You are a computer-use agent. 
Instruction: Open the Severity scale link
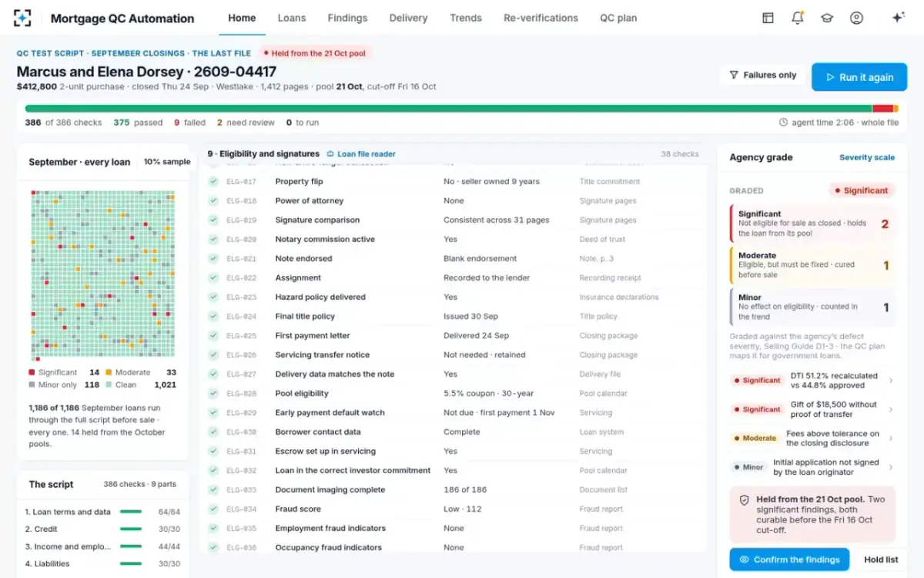867,157
